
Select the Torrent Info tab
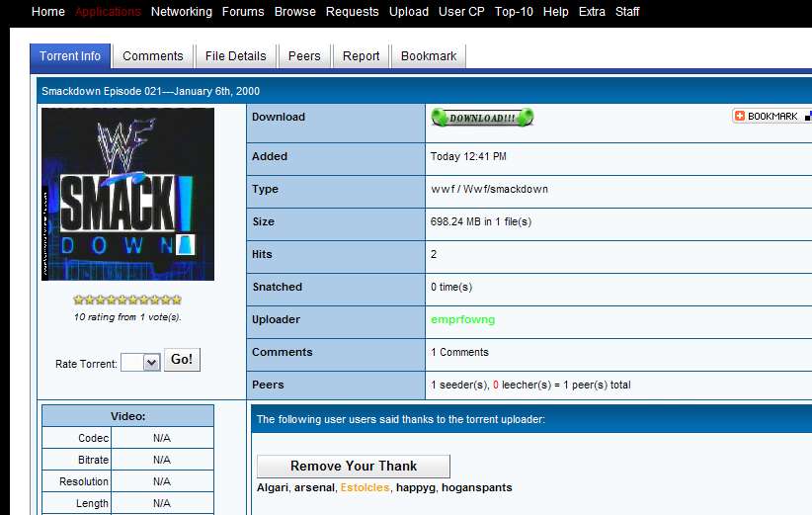pyautogui.click(x=70, y=56)
